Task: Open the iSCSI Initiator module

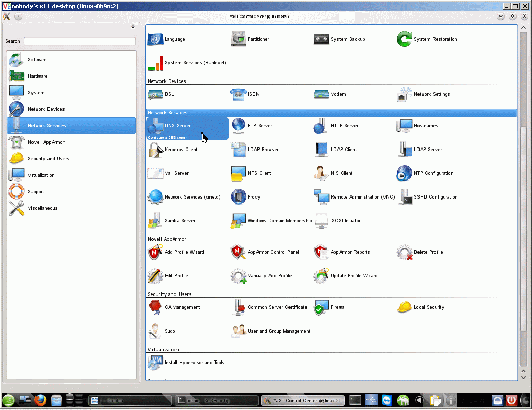Action: tap(338, 221)
